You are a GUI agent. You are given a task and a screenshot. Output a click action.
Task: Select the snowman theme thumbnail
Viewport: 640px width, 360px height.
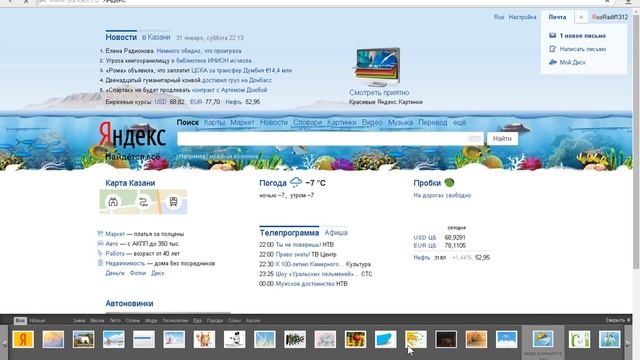[234, 339]
